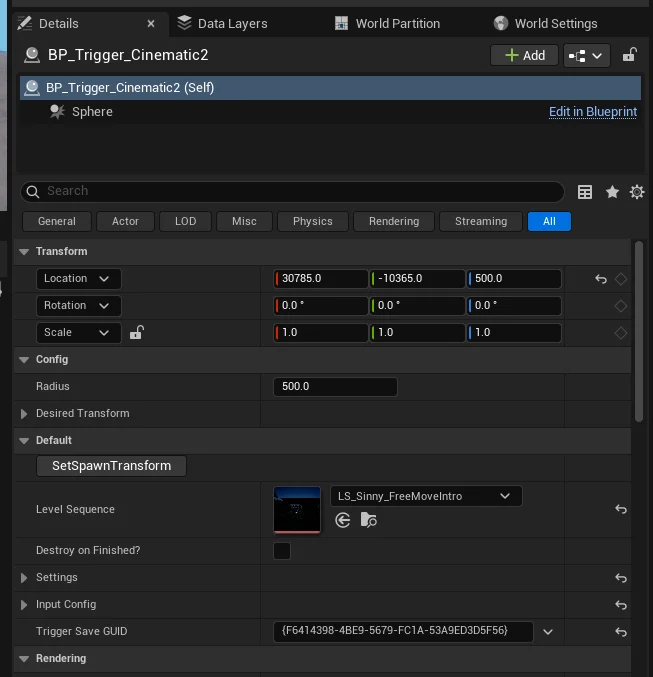This screenshot has width=653, height=677.
Task: Show only favorites star icon
Action: point(612,192)
